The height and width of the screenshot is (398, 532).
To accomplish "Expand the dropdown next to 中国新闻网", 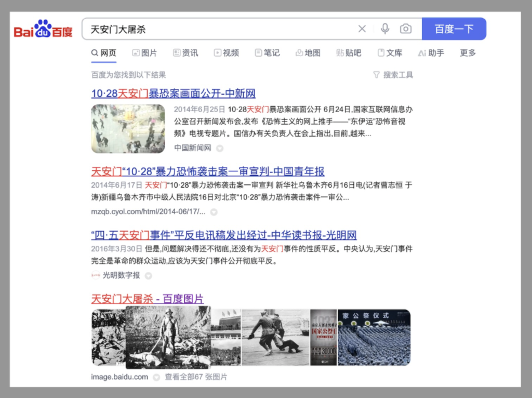I will point(220,148).
